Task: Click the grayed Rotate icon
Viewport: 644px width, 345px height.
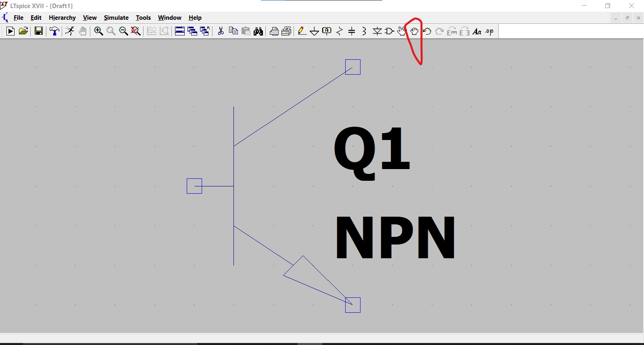Action: 452,31
